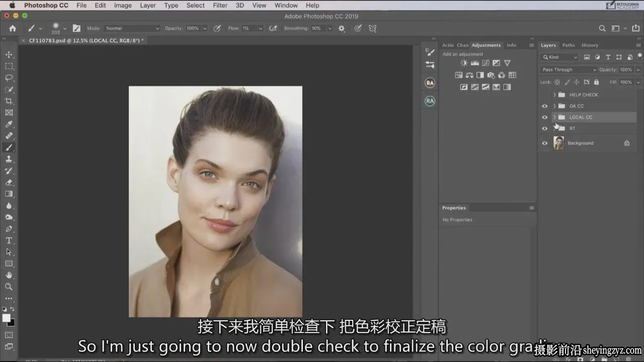
Task: Add a Hue/Saturation adjustment
Action: [x=459, y=75]
